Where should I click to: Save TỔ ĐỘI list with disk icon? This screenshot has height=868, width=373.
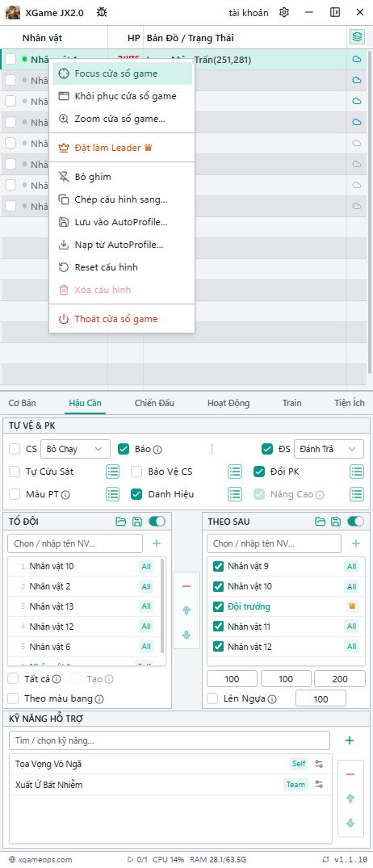click(x=136, y=522)
